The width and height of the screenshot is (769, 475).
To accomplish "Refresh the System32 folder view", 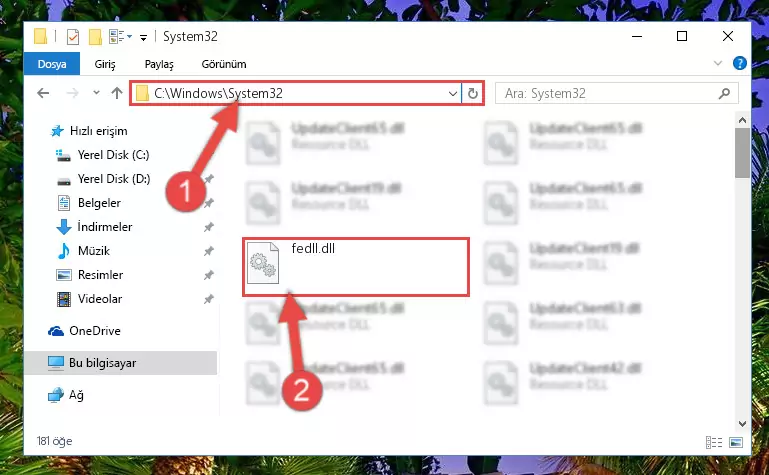I will pyautogui.click(x=473, y=93).
